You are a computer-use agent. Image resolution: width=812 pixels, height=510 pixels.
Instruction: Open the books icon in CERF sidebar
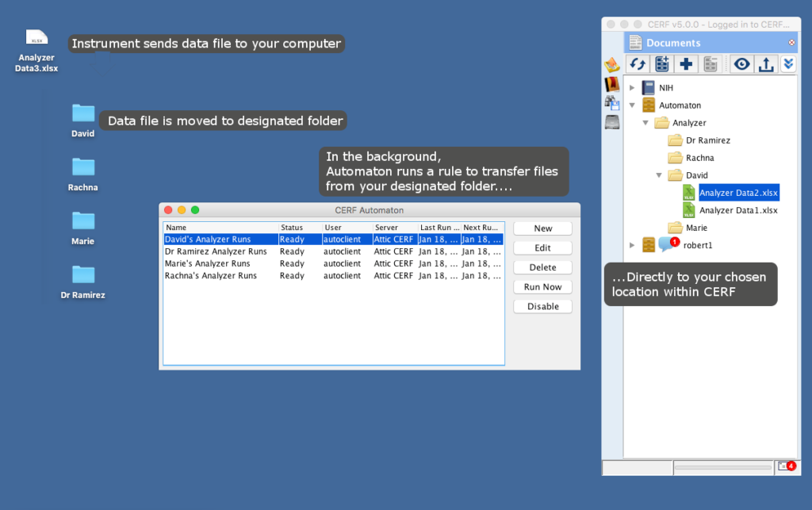612,84
